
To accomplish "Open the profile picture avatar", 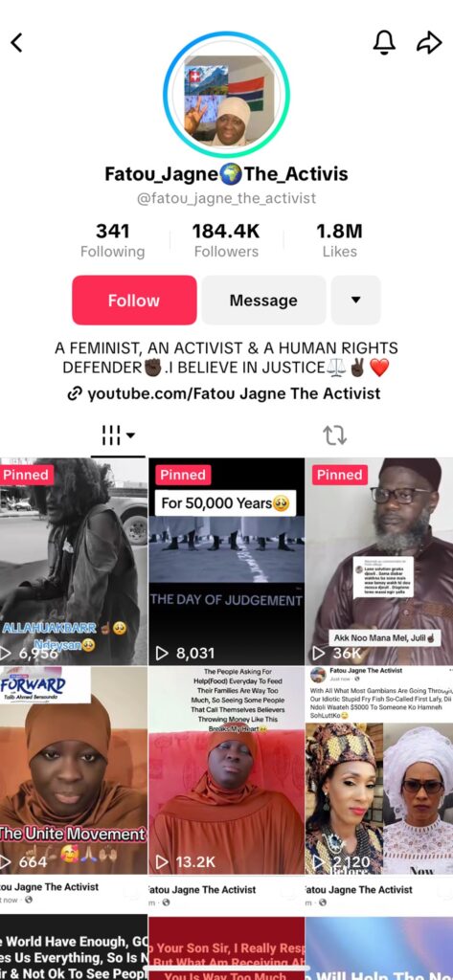I will (226, 95).
